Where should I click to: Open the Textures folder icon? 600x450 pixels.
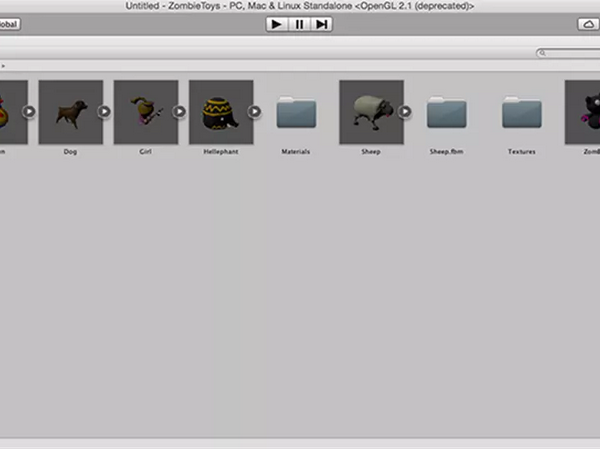click(x=522, y=112)
